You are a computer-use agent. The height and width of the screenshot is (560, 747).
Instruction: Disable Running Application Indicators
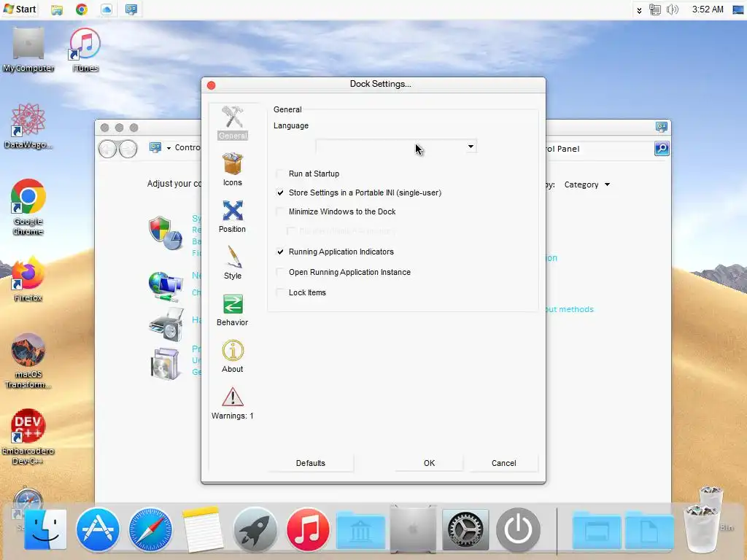[x=280, y=252]
